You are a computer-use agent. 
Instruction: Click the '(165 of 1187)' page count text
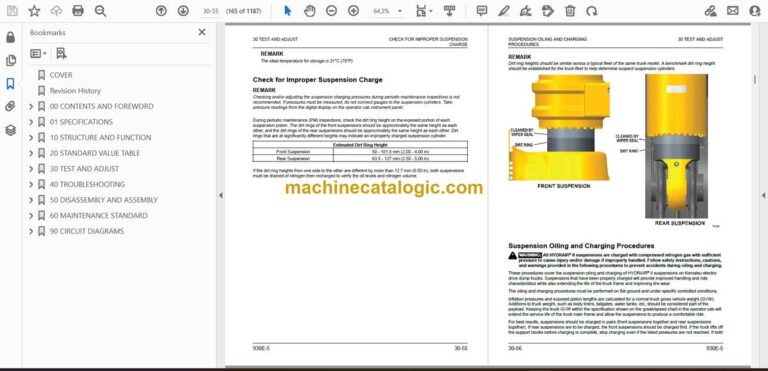pos(243,11)
